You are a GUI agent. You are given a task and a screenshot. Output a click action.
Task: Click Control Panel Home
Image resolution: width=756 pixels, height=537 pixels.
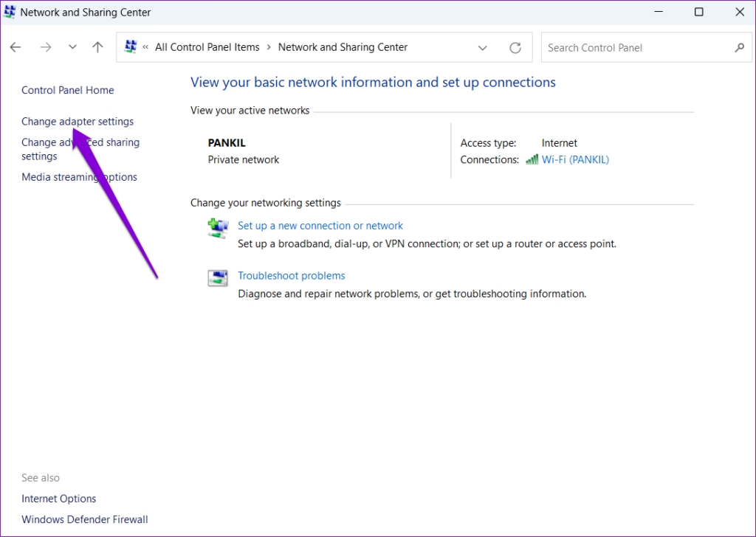(67, 90)
